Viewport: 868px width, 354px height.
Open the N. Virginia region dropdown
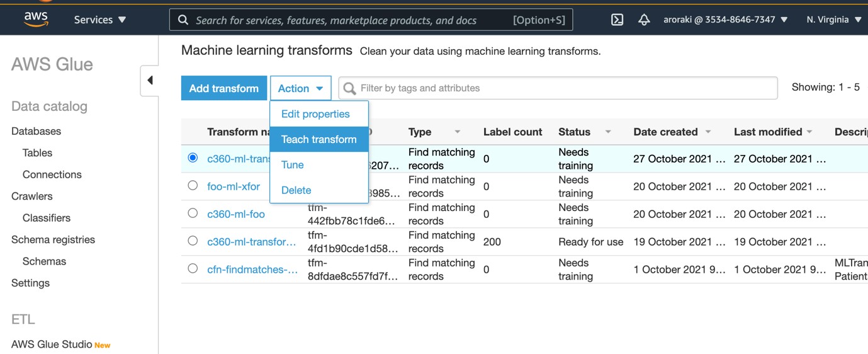click(833, 20)
